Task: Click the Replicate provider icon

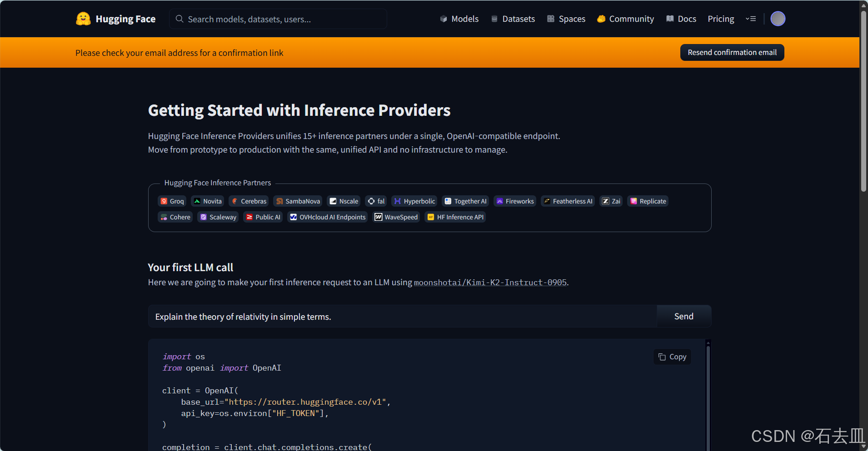Action: [x=634, y=201]
